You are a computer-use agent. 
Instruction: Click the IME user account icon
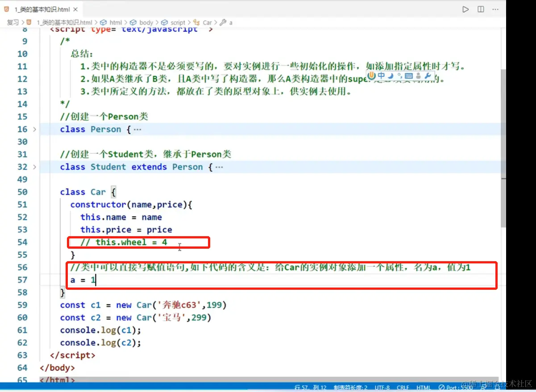(418, 75)
